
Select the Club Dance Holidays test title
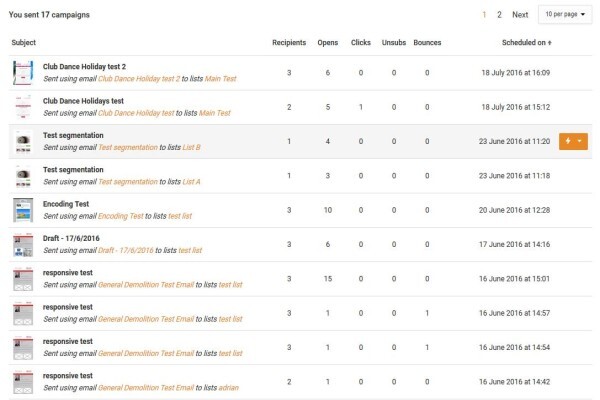pyautogui.click(x=83, y=101)
